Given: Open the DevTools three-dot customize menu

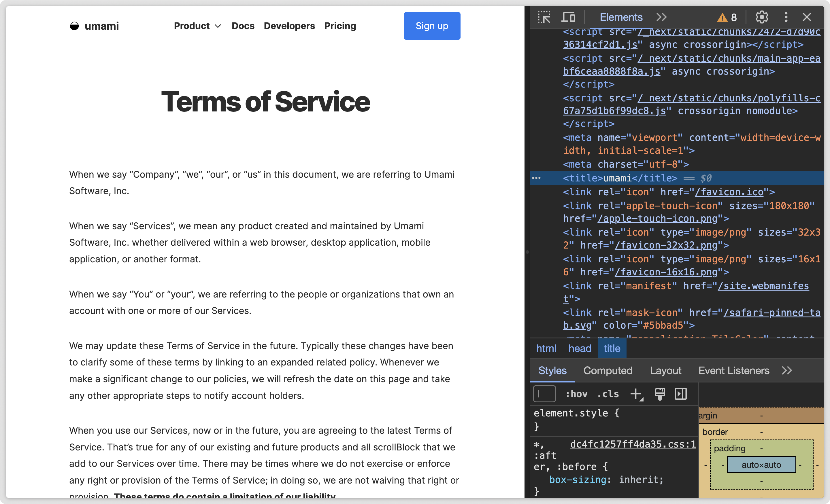Looking at the screenshot, I should (x=786, y=17).
